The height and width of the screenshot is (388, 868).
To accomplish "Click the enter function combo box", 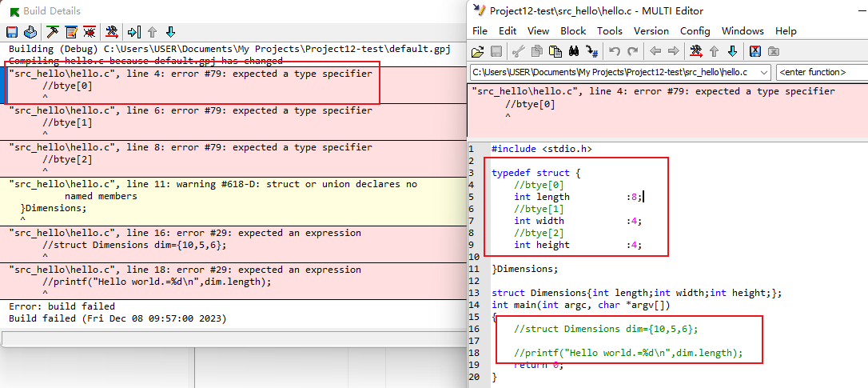I will click(x=821, y=73).
